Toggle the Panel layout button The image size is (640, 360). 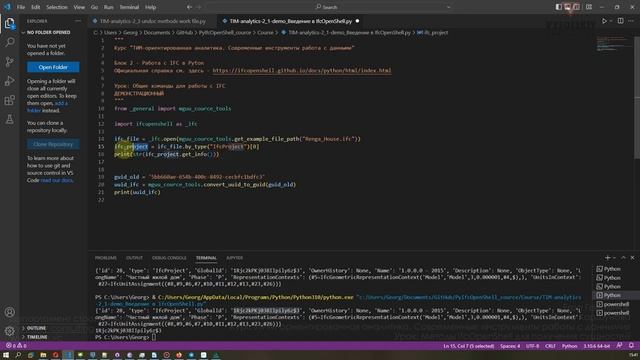tap(567, 7)
